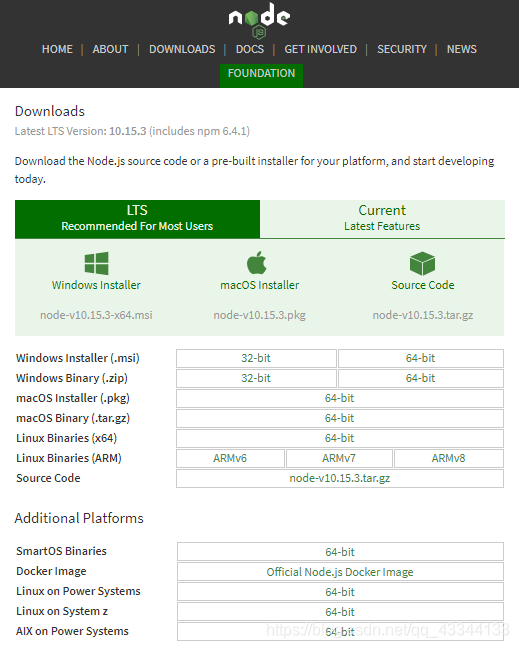The width and height of the screenshot is (519, 648).
Task: Click the Downloads page heading
Action: (50, 111)
